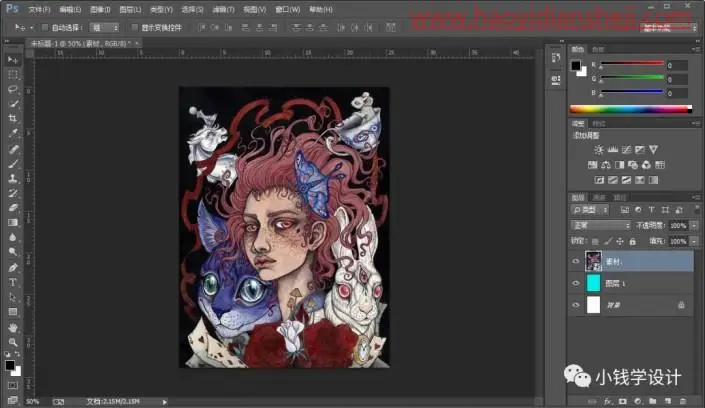This screenshot has height=408, width=705.
Task: Close the document tab
Action: [x=137, y=43]
